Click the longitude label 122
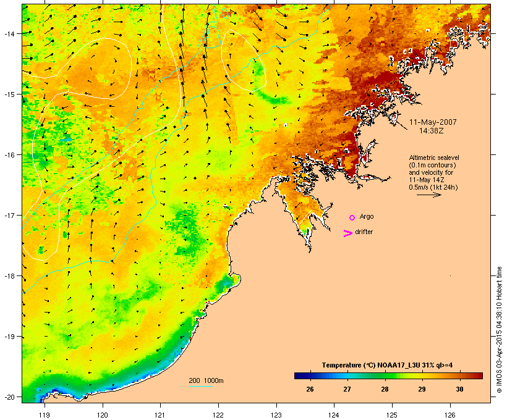This screenshot has height=420, width=507. pos(218,415)
